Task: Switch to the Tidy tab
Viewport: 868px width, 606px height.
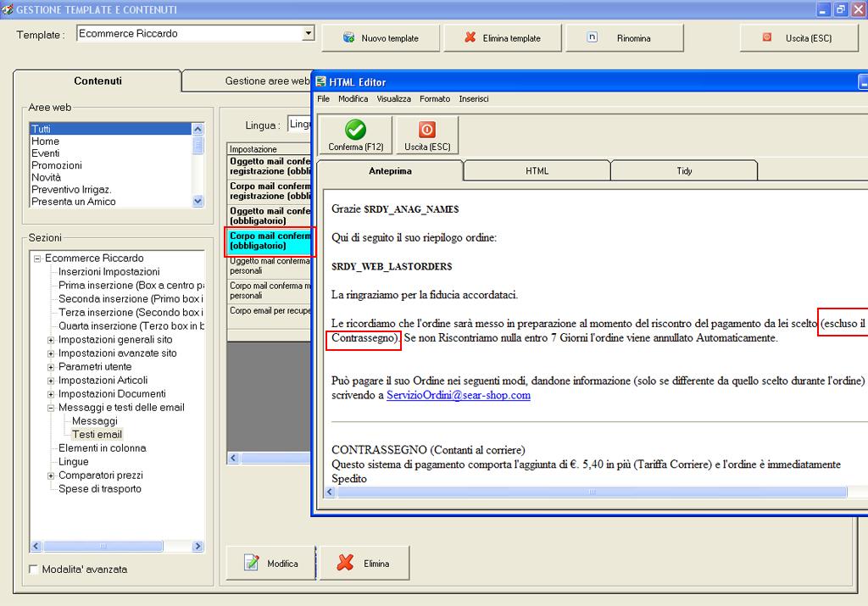Action: [684, 170]
